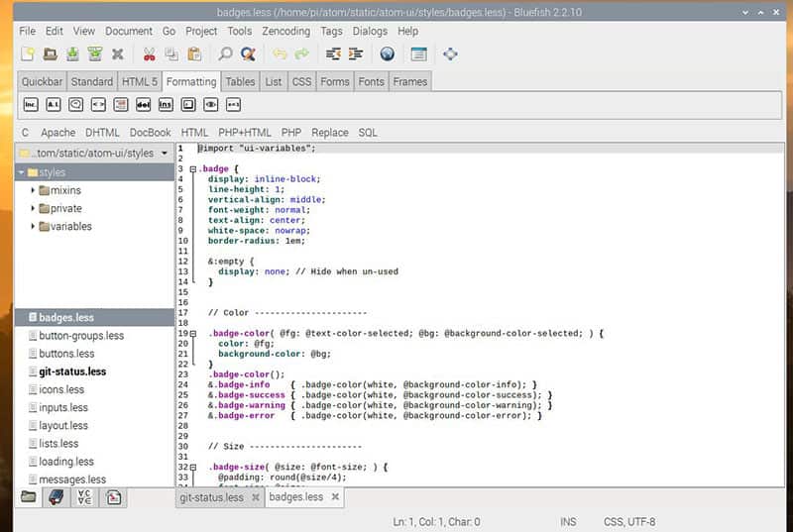Open the bookmarks side panel tab
Image resolution: width=793 pixels, height=532 pixels.
point(57,497)
